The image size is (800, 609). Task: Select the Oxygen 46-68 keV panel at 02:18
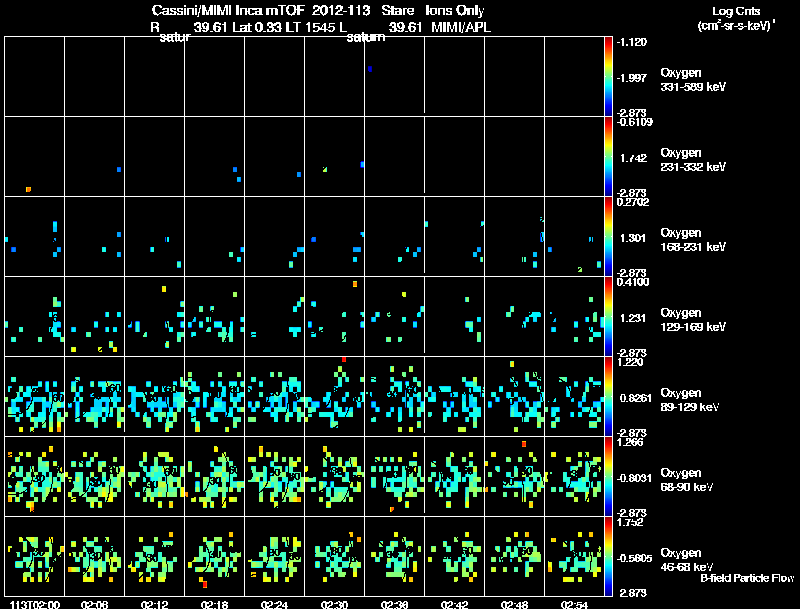[215, 556]
